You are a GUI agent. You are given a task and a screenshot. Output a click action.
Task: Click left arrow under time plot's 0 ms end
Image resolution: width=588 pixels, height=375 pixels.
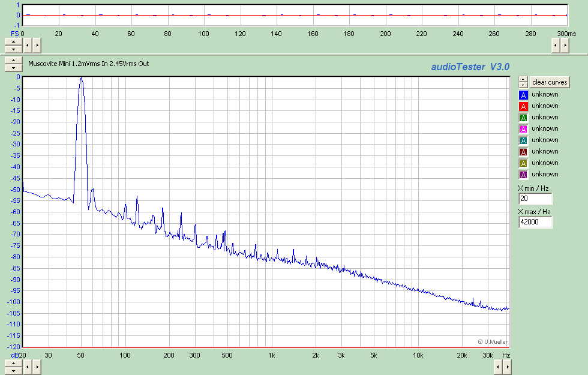click(x=28, y=46)
